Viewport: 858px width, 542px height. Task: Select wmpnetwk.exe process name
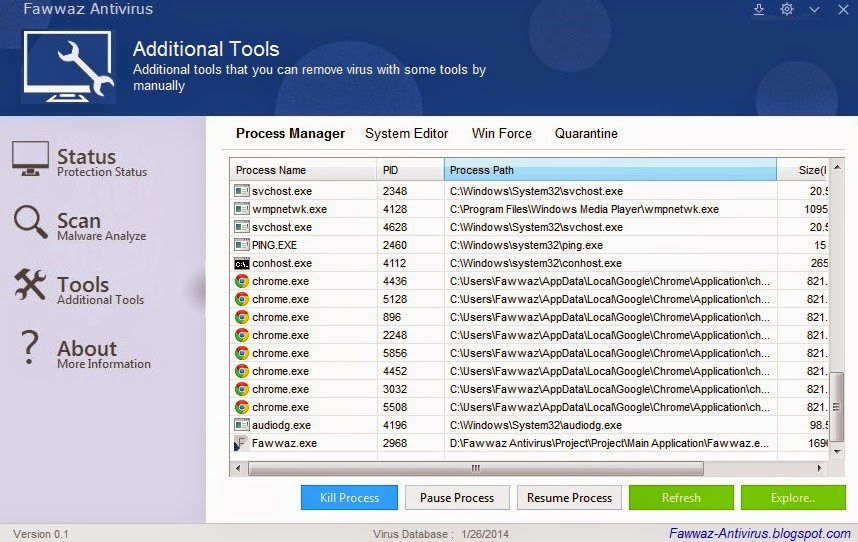coord(289,209)
